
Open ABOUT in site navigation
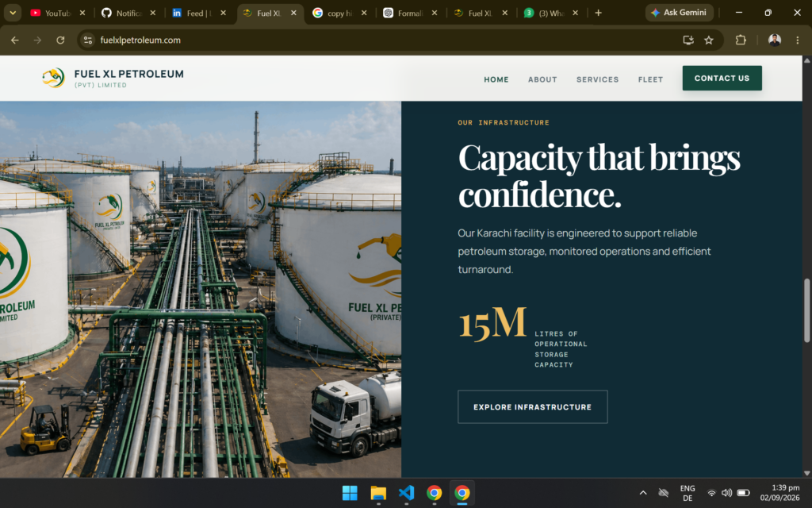(x=542, y=79)
